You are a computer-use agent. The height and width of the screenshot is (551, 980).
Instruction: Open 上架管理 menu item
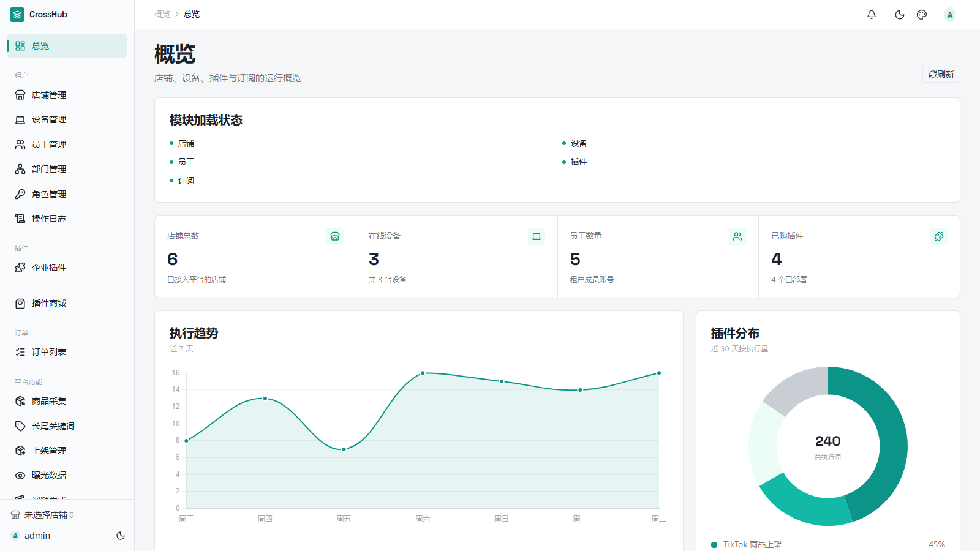[x=67, y=451]
